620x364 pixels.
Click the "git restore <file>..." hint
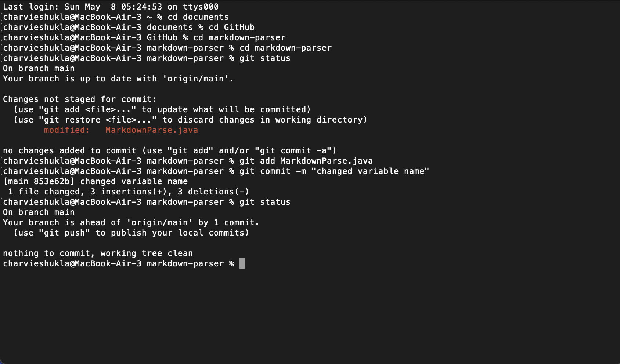(98, 120)
